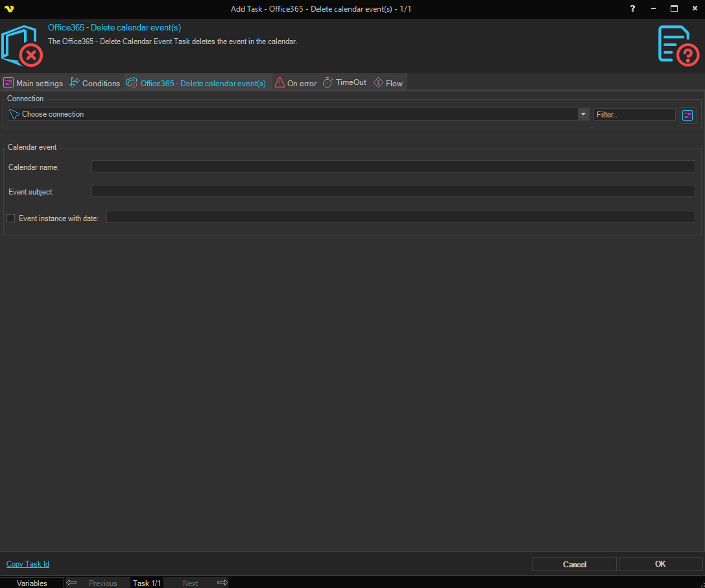Click the help document icon in header
Screen dimensions: 705x588
678,45
